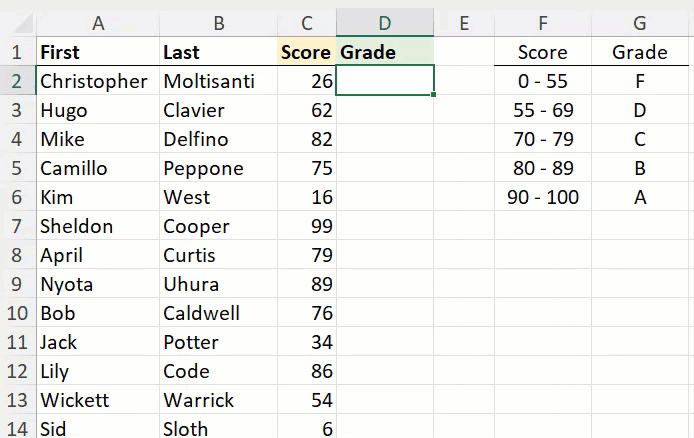Select column A header
The width and height of the screenshot is (694, 438).
tap(98, 22)
